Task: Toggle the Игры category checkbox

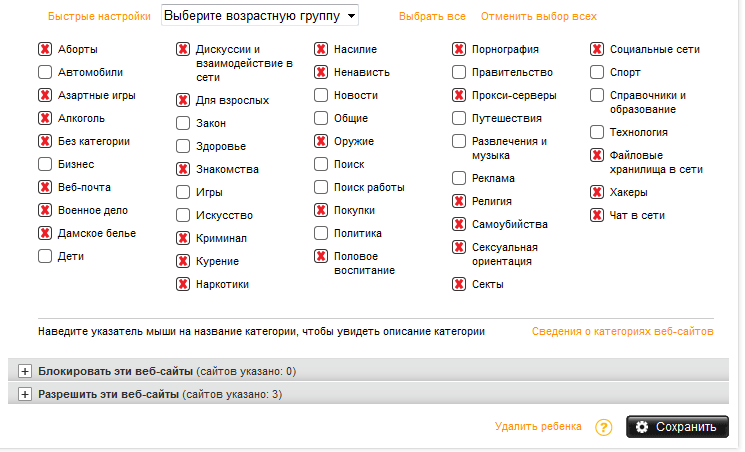Action: 183,192
